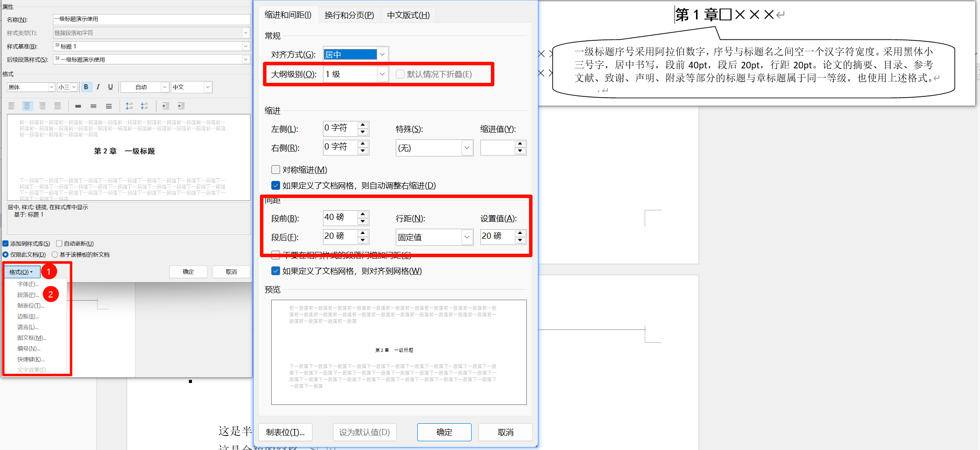Viewport: 980px width, 450px height.
Task: Open the 对齐方式 dropdown
Action: pyautogui.click(x=382, y=54)
